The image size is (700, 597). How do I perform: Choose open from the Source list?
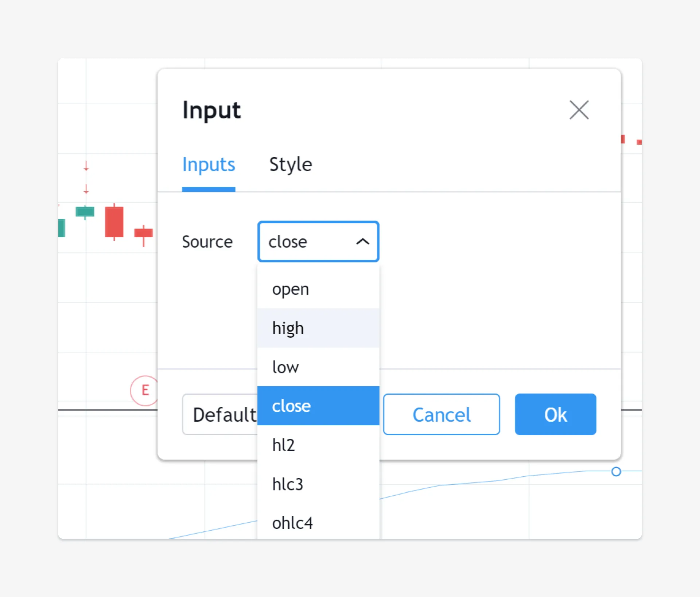pos(318,289)
